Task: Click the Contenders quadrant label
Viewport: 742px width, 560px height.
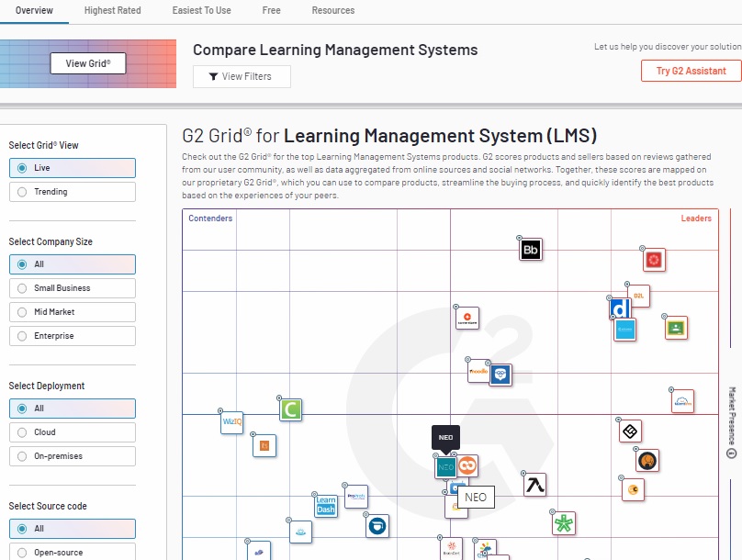Action: [210, 218]
